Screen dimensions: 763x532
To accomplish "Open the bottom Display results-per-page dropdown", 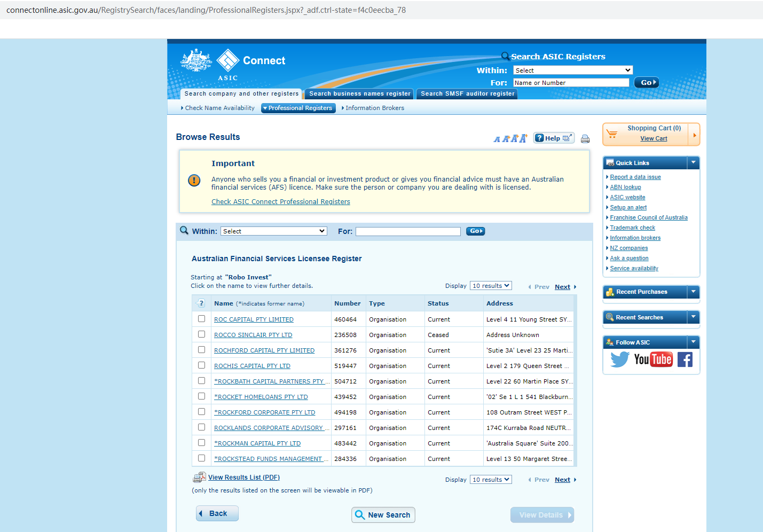I will pyautogui.click(x=491, y=480).
